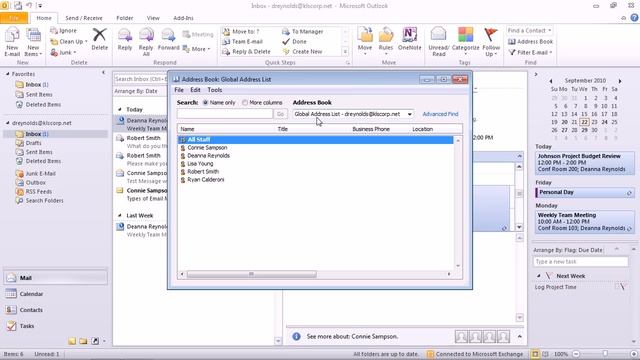The image size is (640, 360).
Task: Click the Reply All ribbon button
Action: 146,42
